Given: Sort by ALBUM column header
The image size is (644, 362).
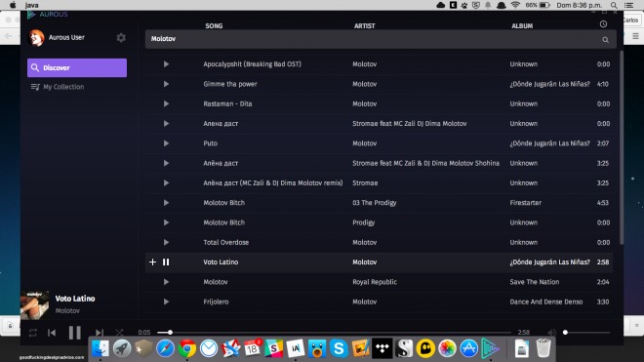Looking at the screenshot, I should [x=522, y=26].
